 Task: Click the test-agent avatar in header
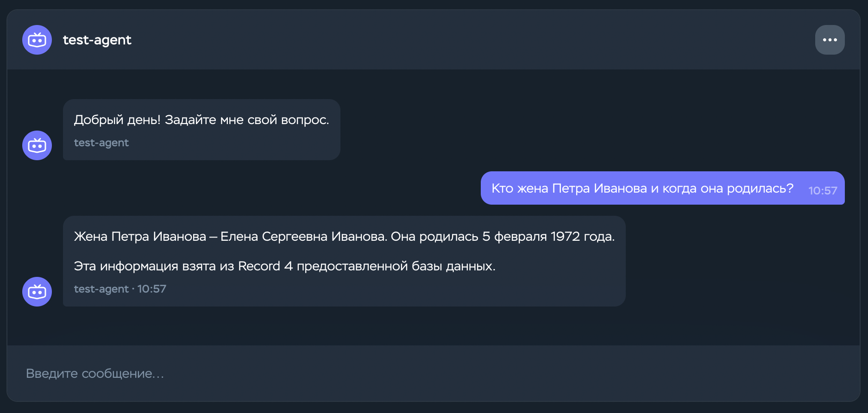37,40
